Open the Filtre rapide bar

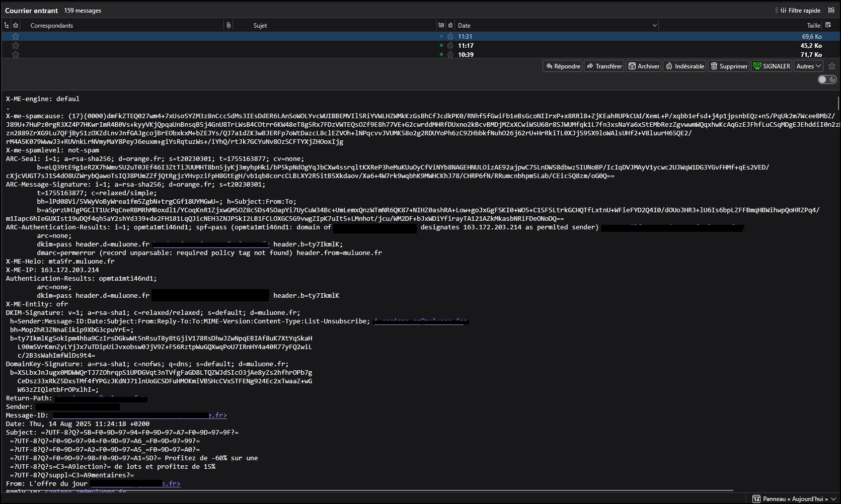point(800,10)
